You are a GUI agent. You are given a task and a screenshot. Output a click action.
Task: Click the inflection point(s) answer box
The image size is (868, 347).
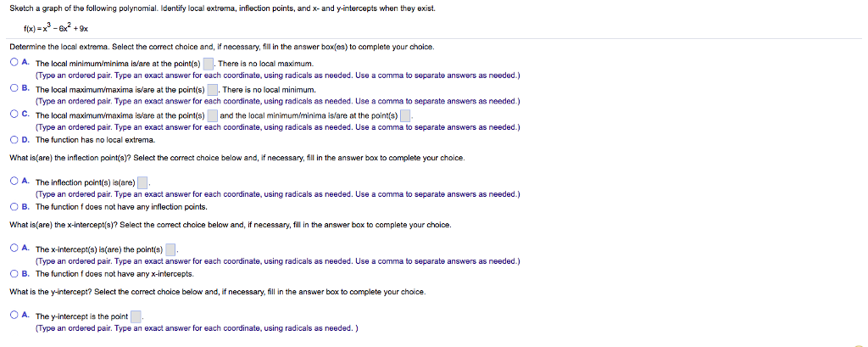click(142, 182)
